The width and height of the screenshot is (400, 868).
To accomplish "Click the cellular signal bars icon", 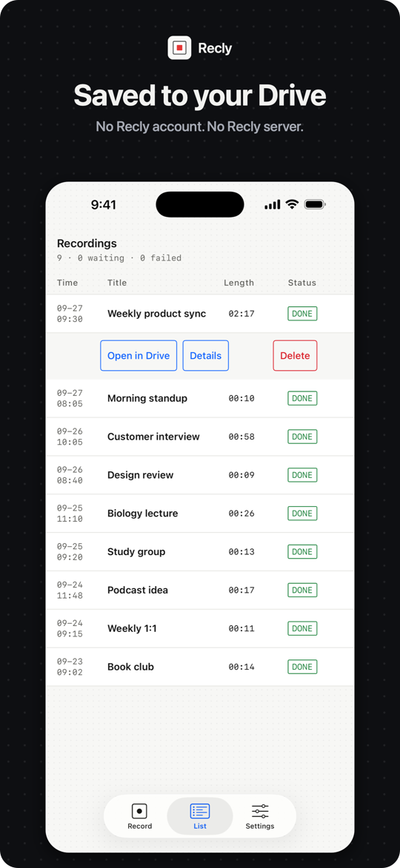I will click(273, 205).
